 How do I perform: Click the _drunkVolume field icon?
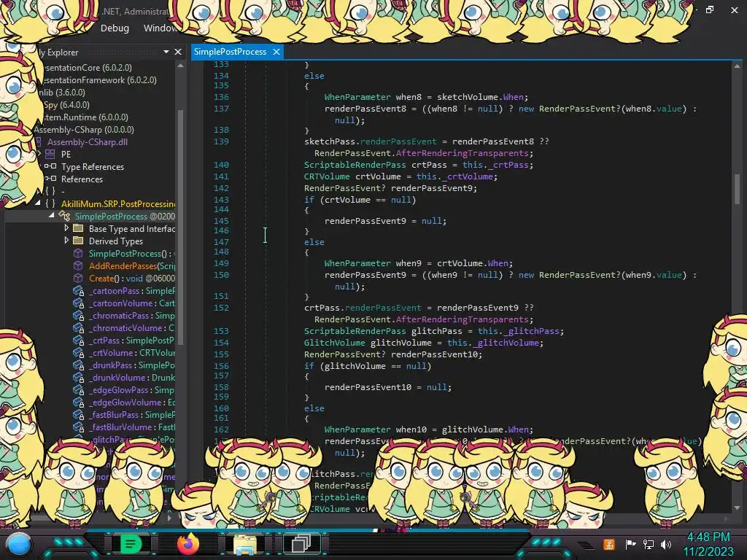click(79, 377)
